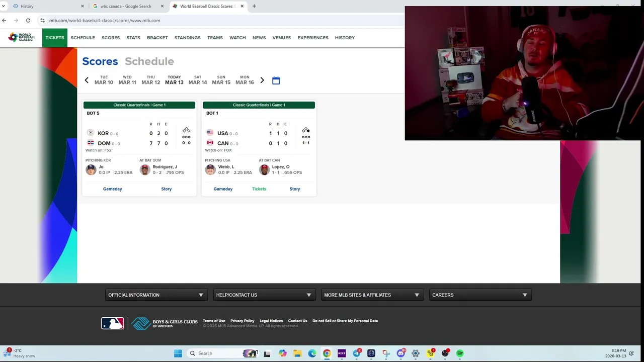Open Microsoft Edge from taskbar

tap(312, 353)
